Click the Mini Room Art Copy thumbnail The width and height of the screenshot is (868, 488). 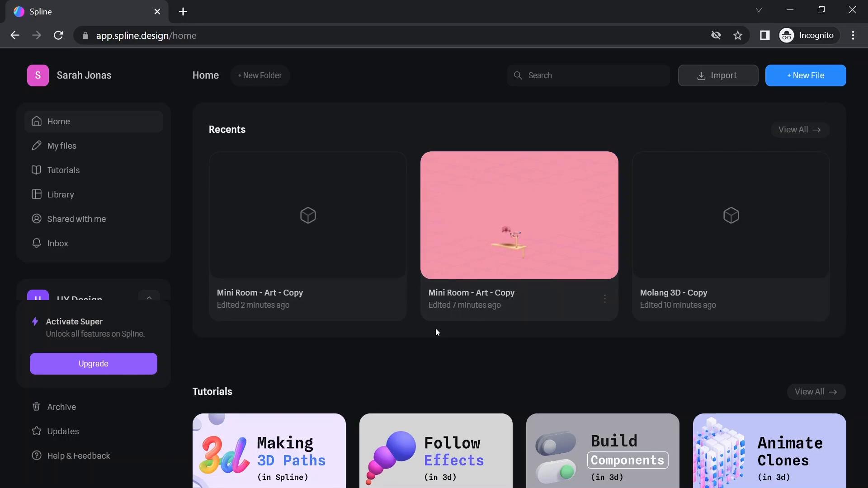click(519, 215)
